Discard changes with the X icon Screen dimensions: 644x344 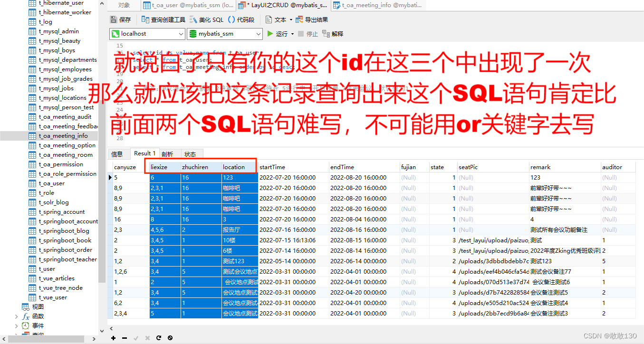pos(147,338)
